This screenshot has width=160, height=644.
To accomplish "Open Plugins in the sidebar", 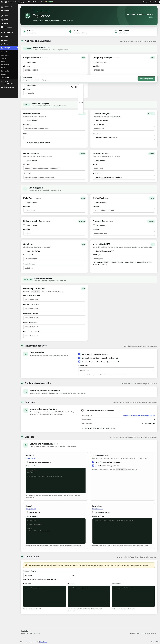I will tap(9, 36).
